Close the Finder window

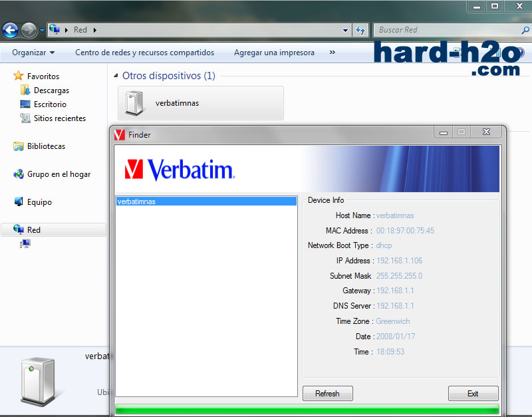tap(486, 132)
